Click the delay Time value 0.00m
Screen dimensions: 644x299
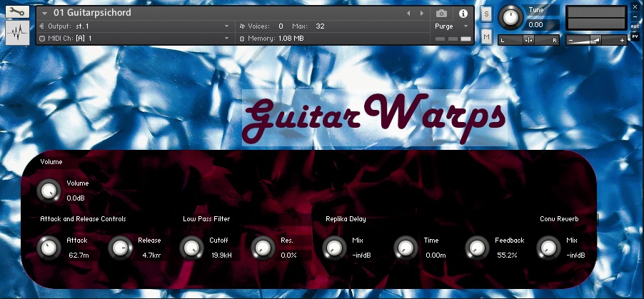[x=436, y=255]
